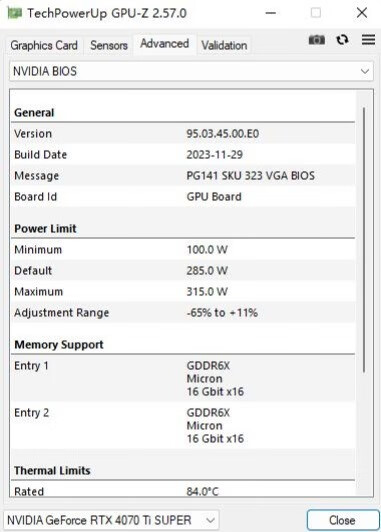Screen dimensions: 381x532
Task: Open the hamburger menu icon
Action: (x=368, y=40)
